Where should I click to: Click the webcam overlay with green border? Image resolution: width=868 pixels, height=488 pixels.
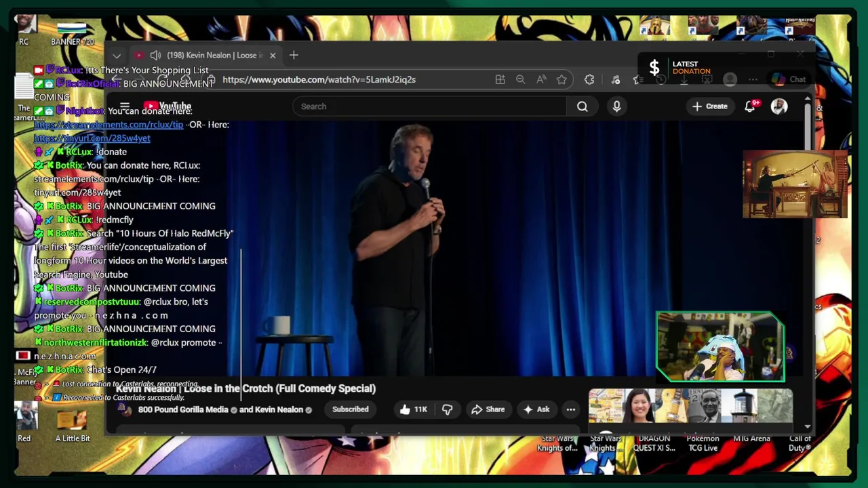(x=720, y=346)
